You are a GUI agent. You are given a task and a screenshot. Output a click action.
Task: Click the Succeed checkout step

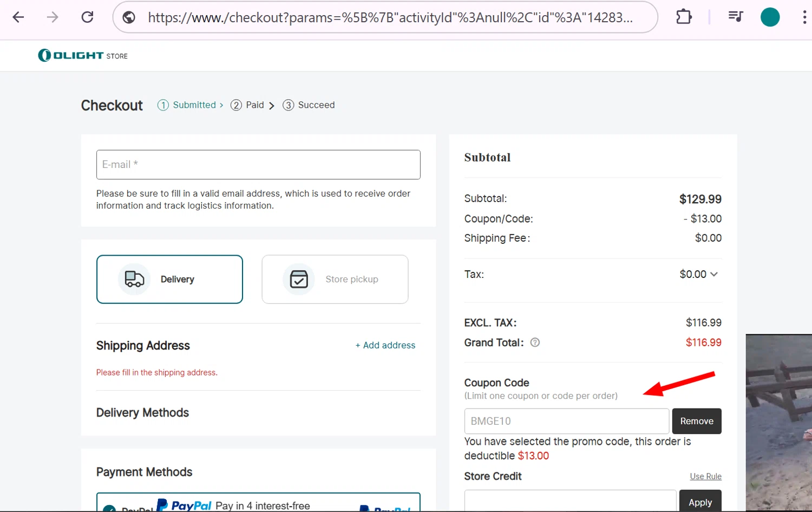click(x=309, y=105)
